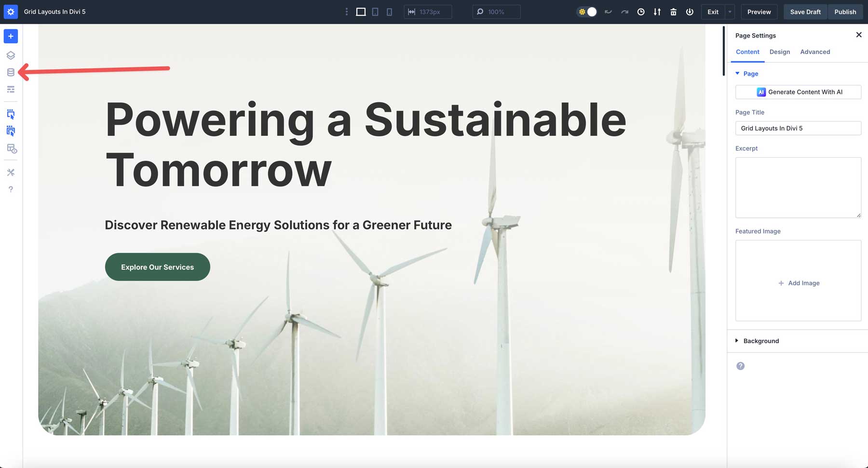Click Generate Content With AI button
This screenshot has width=868, height=468.
[x=798, y=92]
